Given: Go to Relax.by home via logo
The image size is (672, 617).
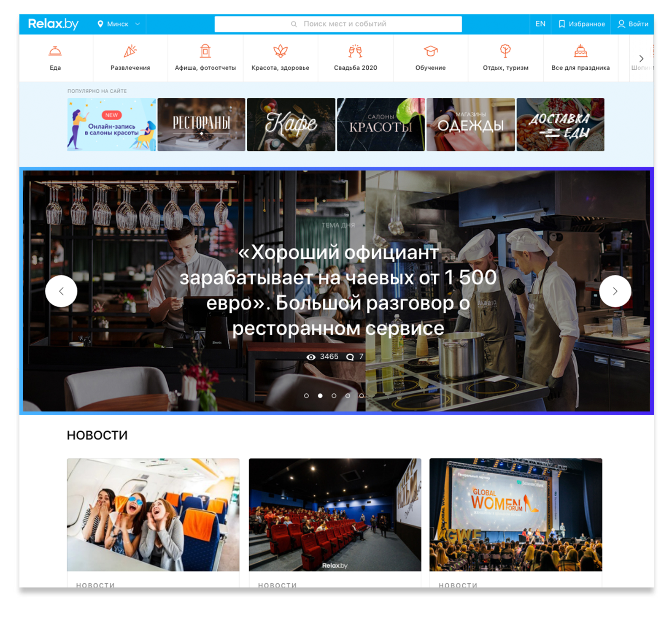Looking at the screenshot, I should pos(53,24).
